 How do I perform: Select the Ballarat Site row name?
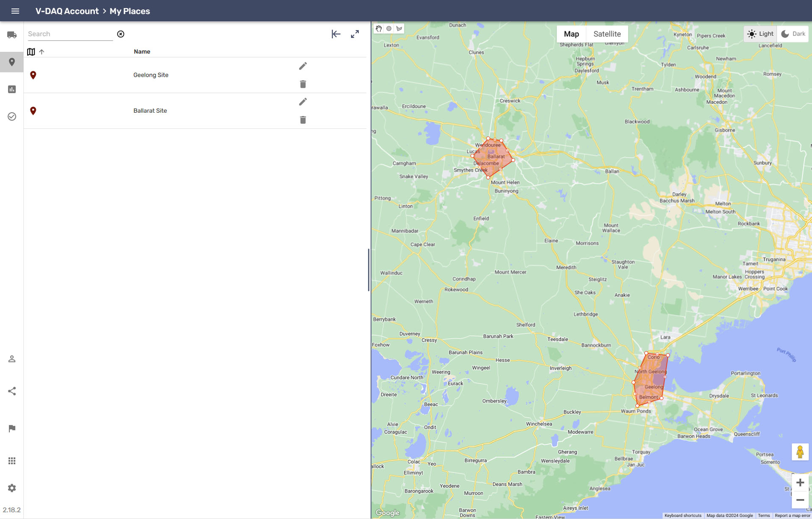coord(150,111)
